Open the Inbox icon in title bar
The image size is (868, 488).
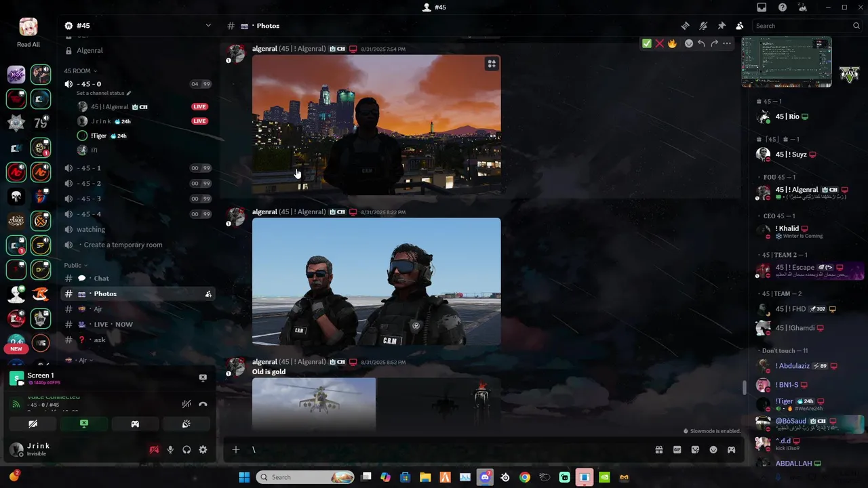762,7
